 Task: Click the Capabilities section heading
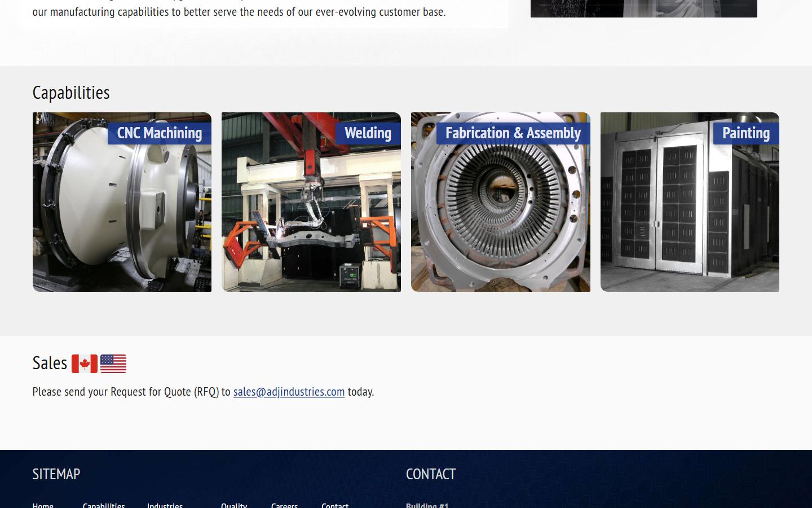(71, 92)
